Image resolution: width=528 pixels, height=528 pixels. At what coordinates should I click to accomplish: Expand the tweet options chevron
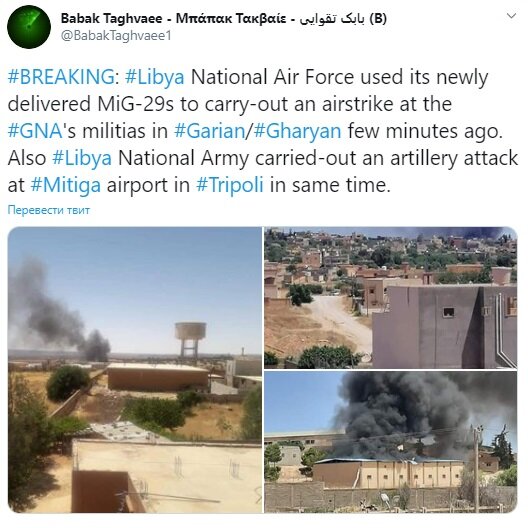pyautogui.click(x=512, y=16)
